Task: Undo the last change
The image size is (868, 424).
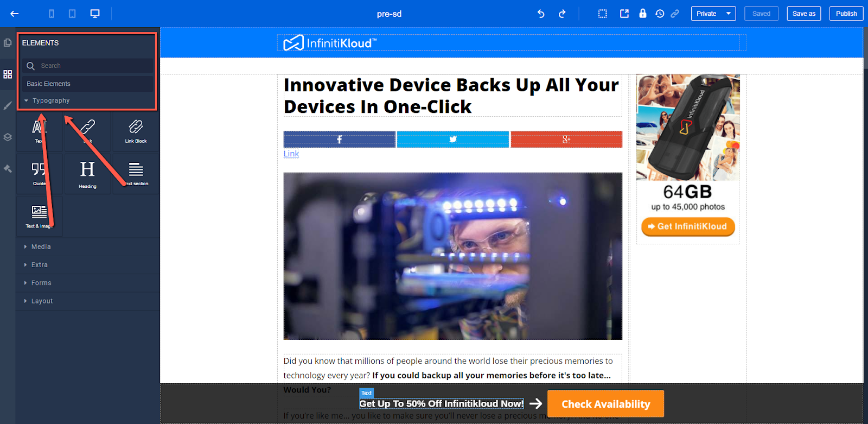Action: tap(541, 14)
